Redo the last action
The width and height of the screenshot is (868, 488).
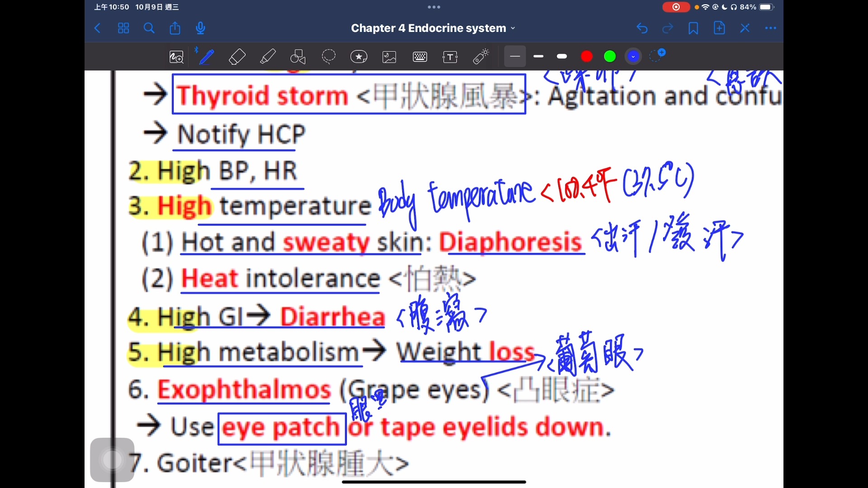(x=668, y=28)
